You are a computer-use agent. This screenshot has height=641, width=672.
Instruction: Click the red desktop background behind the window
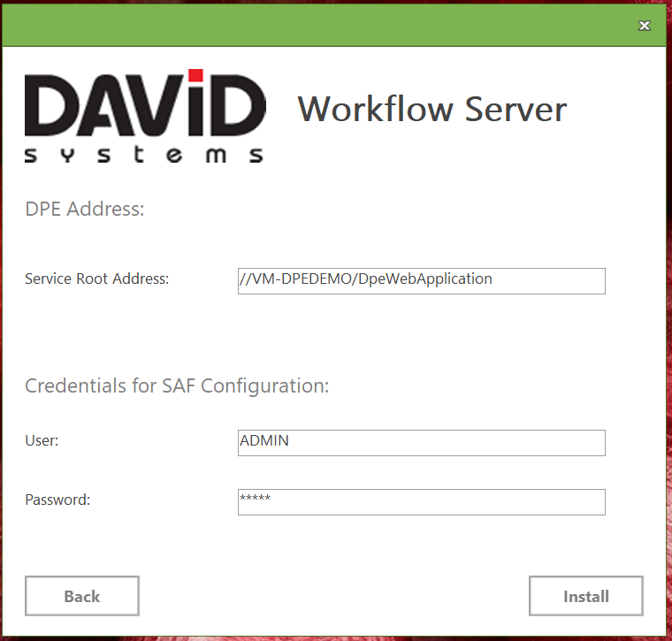click(x=669, y=354)
